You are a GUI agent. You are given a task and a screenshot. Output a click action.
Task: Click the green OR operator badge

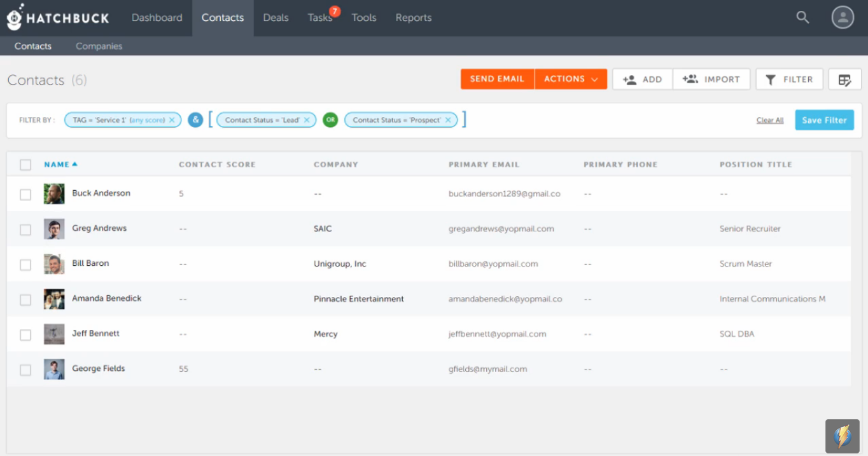[330, 120]
